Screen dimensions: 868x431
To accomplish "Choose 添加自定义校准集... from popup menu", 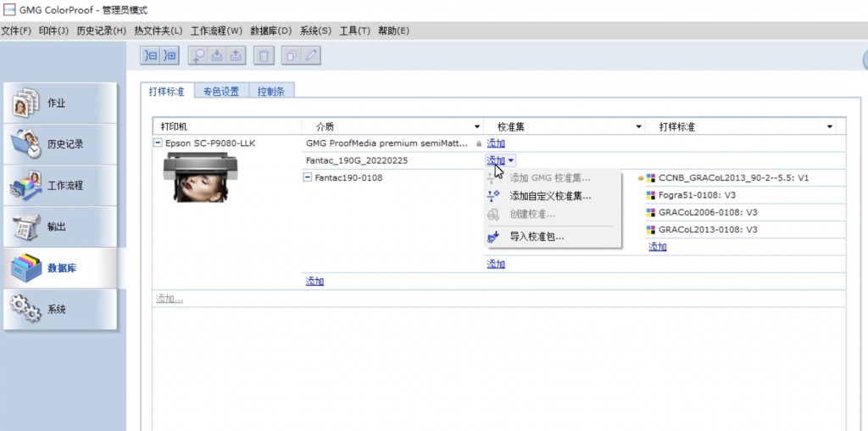I will (x=553, y=195).
